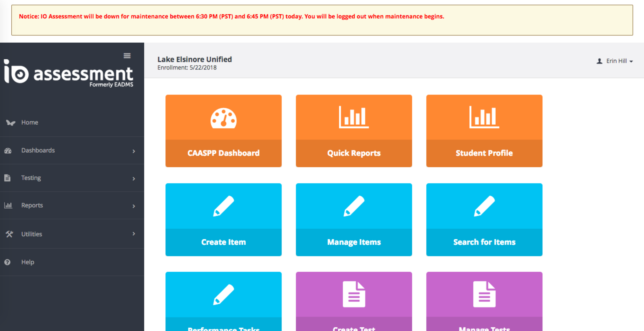Expand the Utilities sidebar chevron
Viewport: 644px width, 331px height.
pos(134,234)
